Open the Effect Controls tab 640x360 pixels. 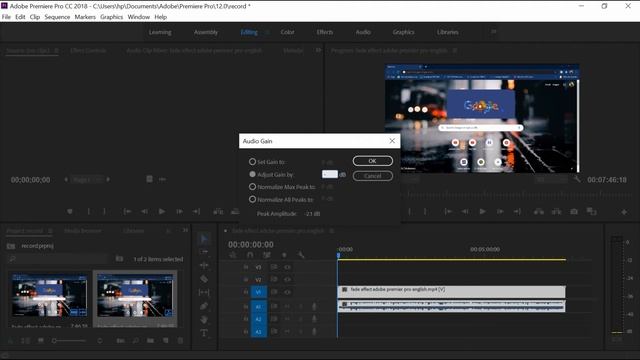click(x=88, y=51)
